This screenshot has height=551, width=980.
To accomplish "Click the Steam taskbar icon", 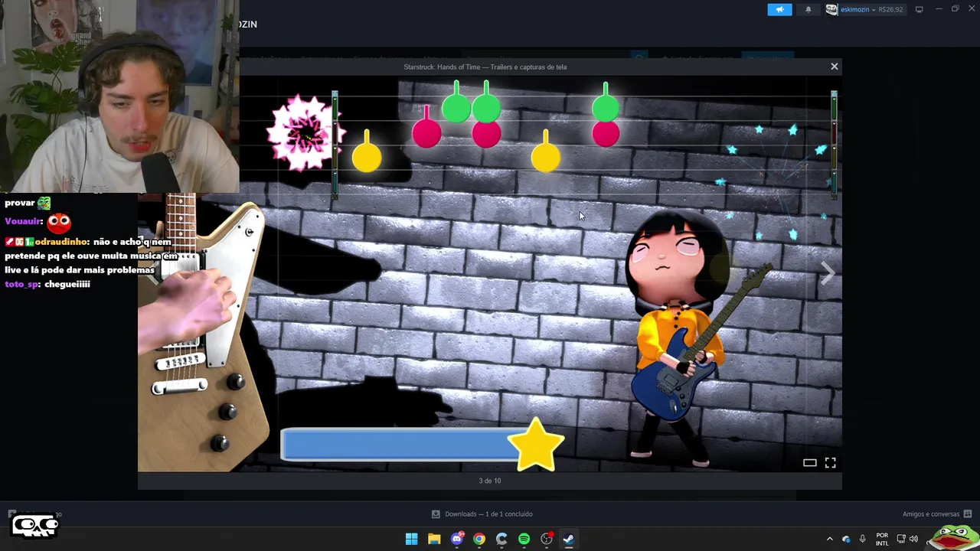I will click(x=569, y=539).
